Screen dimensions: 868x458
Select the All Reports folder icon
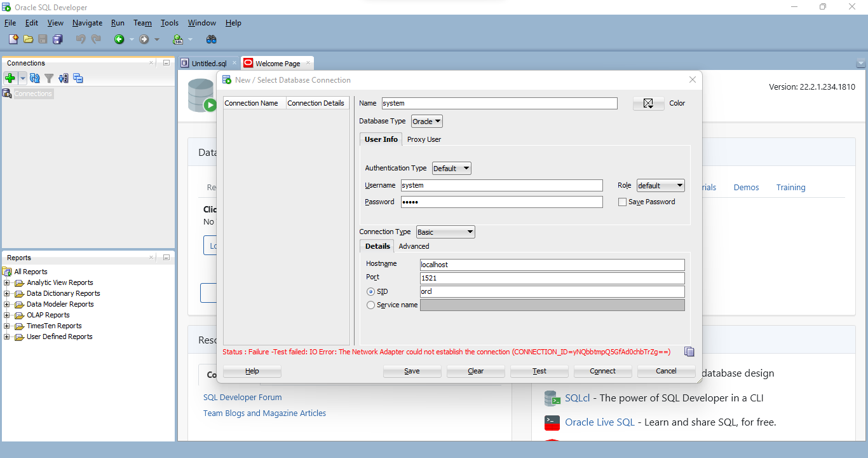(8, 272)
